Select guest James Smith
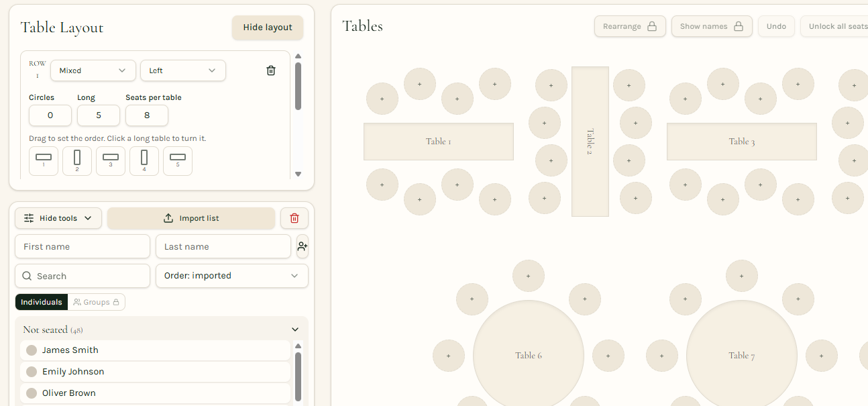Image resolution: width=868 pixels, height=406 pixels. pyautogui.click(x=155, y=350)
